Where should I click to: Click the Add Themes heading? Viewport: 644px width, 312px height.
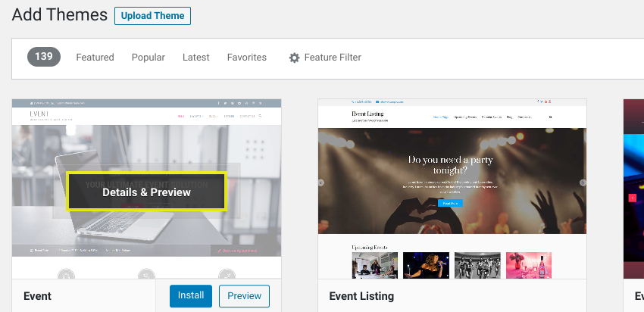pos(60,15)
